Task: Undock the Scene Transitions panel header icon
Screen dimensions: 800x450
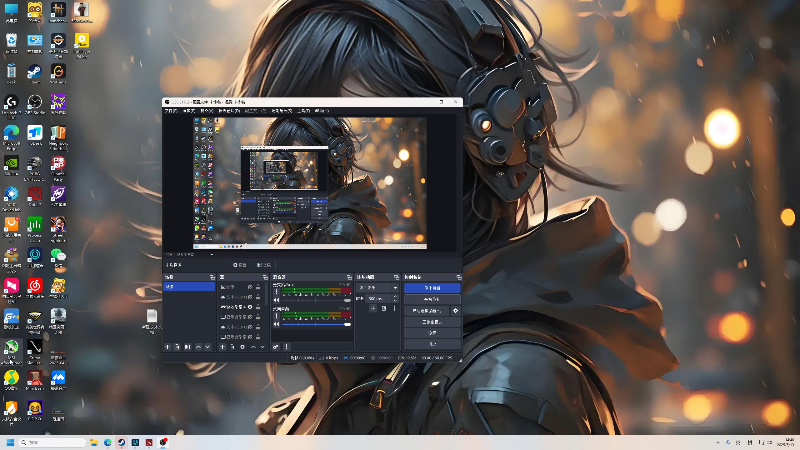Action: pyautogui.click(x=396, y=277)
